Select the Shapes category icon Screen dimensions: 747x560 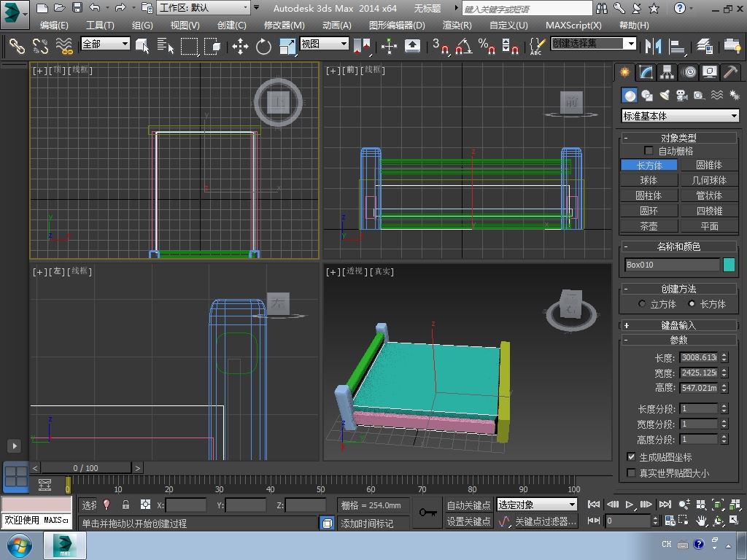coord(647,96)
